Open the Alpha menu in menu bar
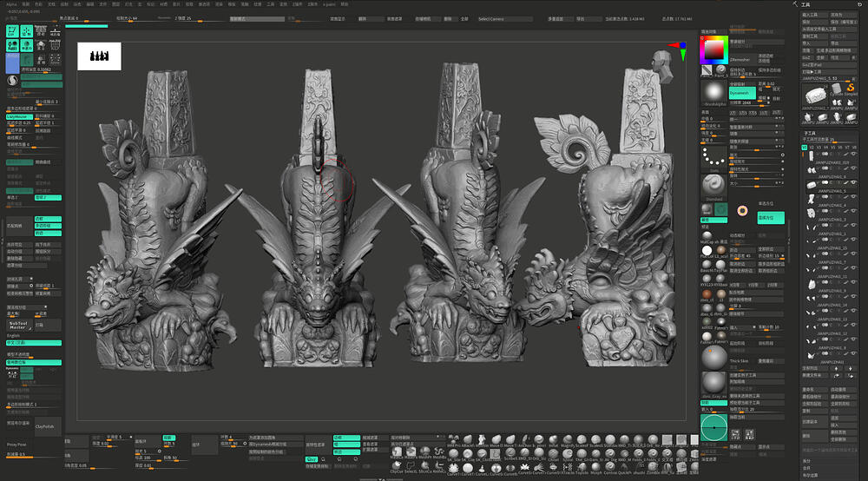This screenshot has height=481, width=868. pos(12,3)
